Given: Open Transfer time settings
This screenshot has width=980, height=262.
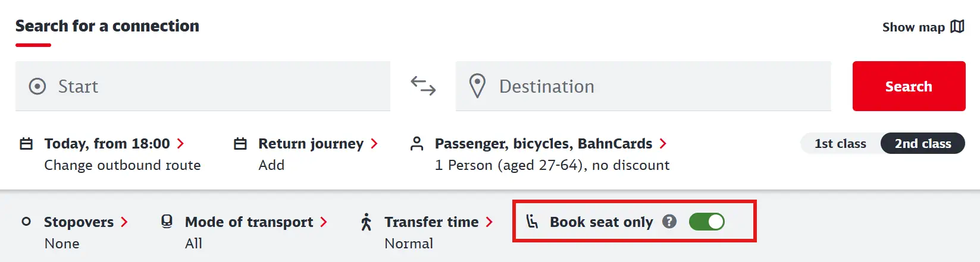Looking at the screenshot, I should click(x=438, y=222).
